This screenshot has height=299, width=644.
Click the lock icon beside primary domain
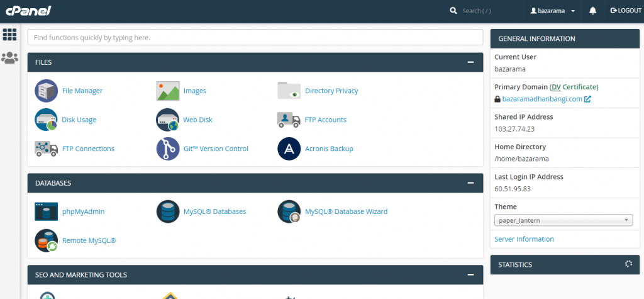[497, 99]
